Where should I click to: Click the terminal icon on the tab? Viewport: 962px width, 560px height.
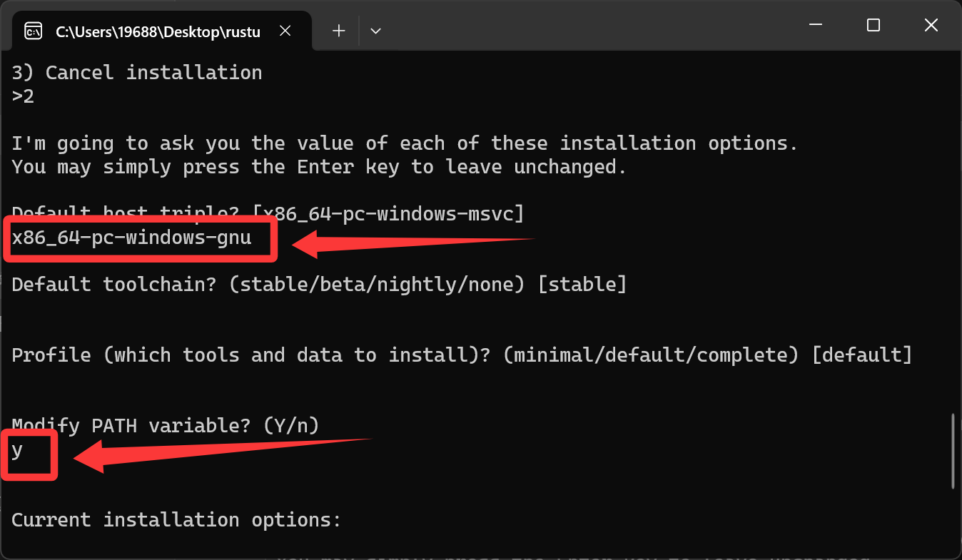point(33,31)
